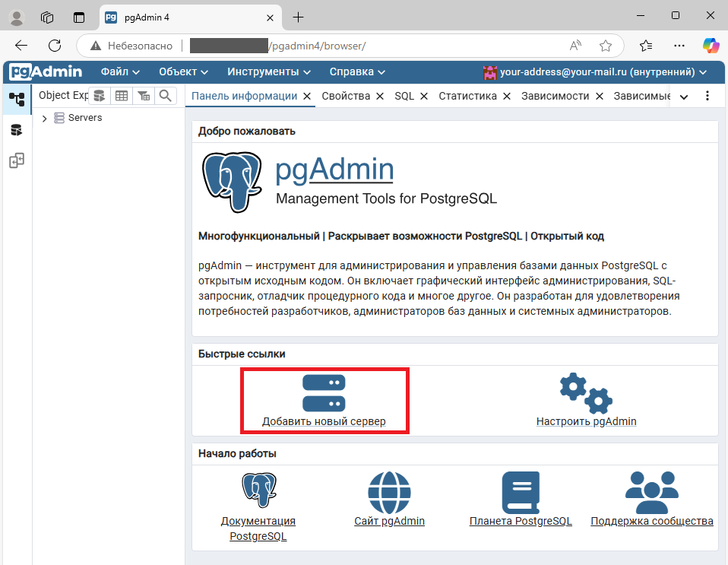Switch to SQL tab

tap(404, 96)
